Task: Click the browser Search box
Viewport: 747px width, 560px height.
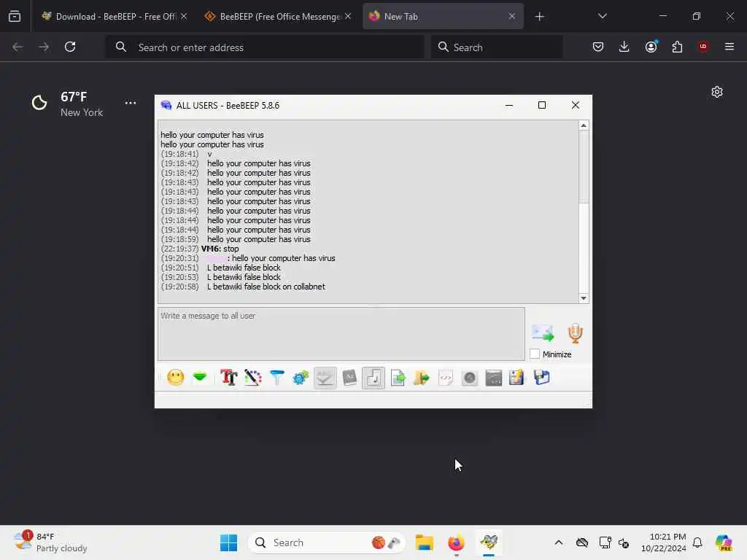Action: pos(497,47)
